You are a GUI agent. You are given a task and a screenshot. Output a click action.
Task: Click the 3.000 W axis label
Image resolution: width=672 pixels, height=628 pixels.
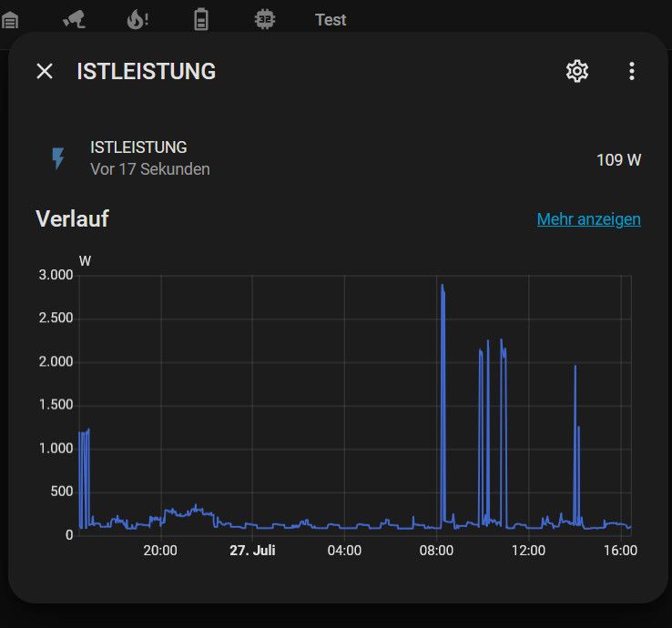point(56,275)
